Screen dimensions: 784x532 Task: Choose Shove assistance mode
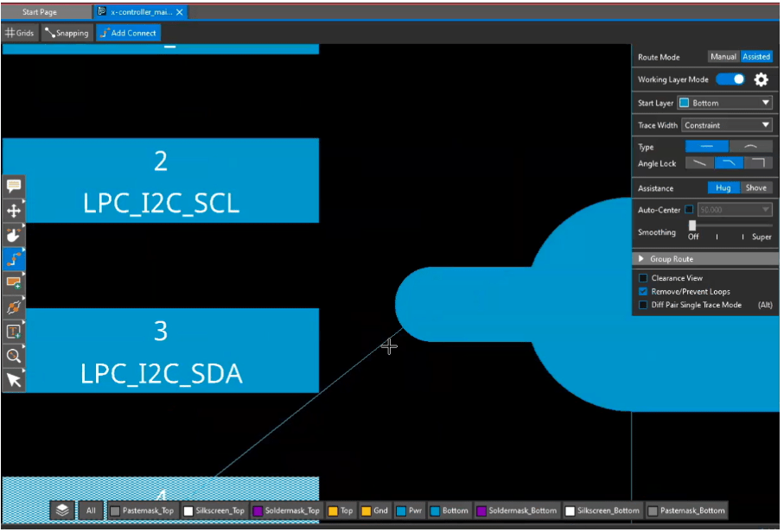756,187
